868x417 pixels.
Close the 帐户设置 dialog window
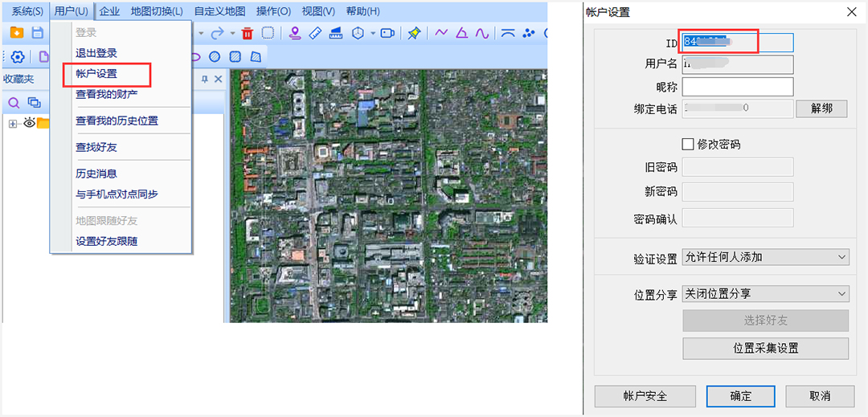[850, 12]
